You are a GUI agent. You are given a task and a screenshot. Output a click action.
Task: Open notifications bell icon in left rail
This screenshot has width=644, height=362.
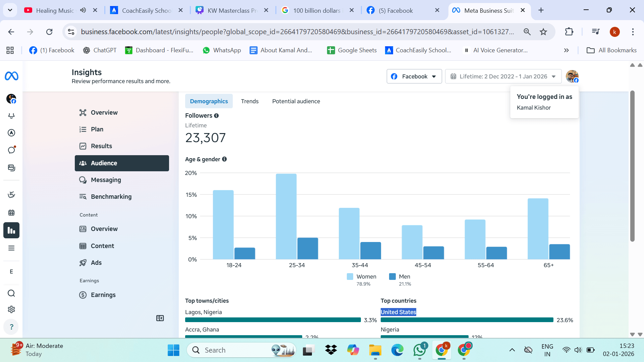coord(11,116)
